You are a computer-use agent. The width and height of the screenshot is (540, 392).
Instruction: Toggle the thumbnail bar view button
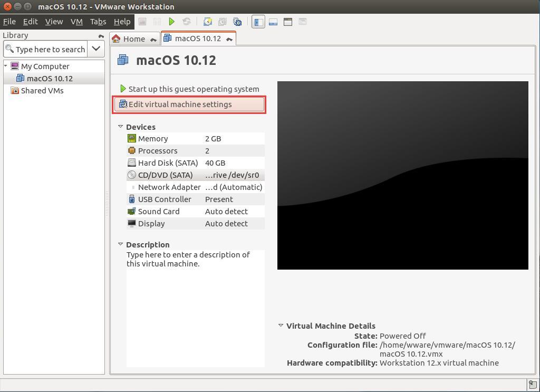pyautogui.click(x=273, y=22)
